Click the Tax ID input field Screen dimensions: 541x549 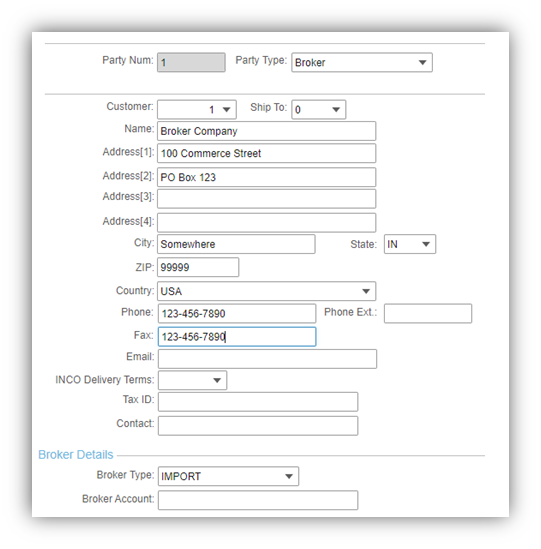coord(258,402)
